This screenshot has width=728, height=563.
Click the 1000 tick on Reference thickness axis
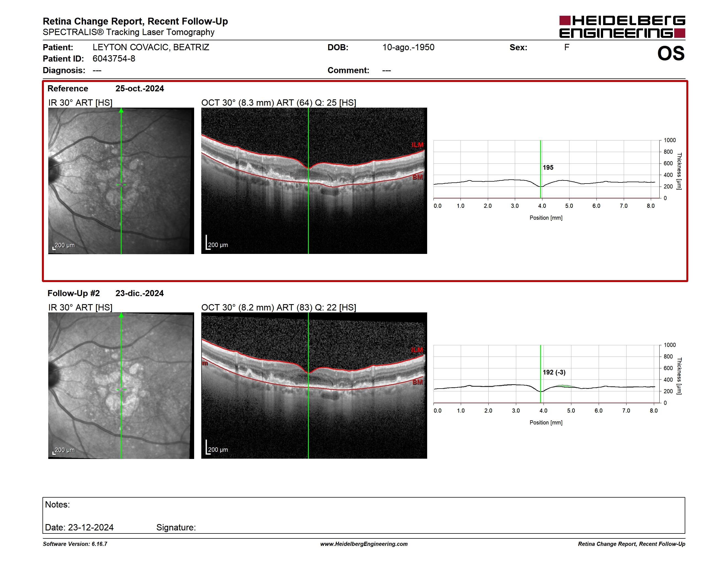[x=670, y=140]
